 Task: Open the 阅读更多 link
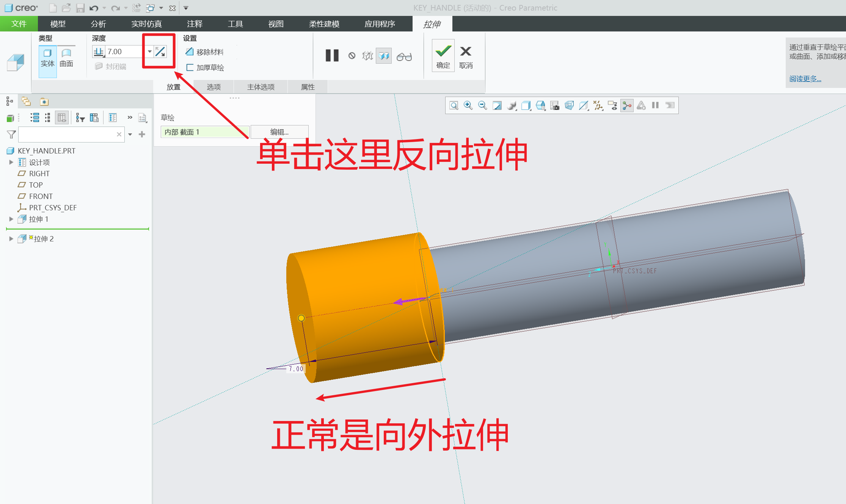pos(805,78)
